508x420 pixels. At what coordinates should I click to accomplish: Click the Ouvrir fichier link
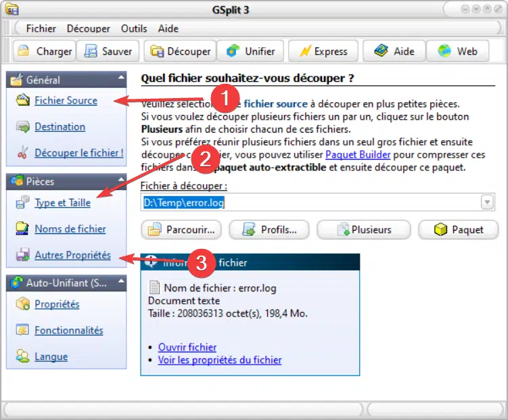[x=187, y=347]
